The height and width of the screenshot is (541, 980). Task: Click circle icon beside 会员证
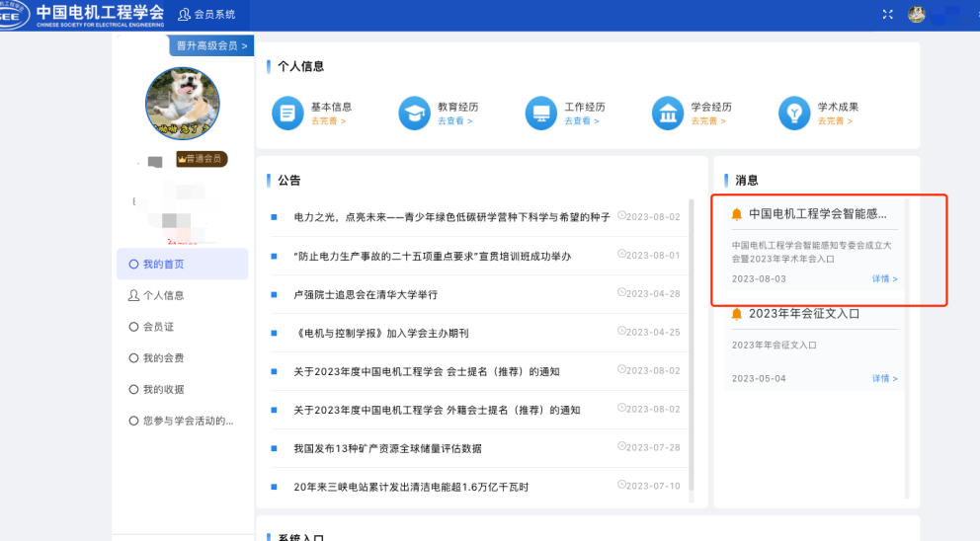click(x=133, y=327)
